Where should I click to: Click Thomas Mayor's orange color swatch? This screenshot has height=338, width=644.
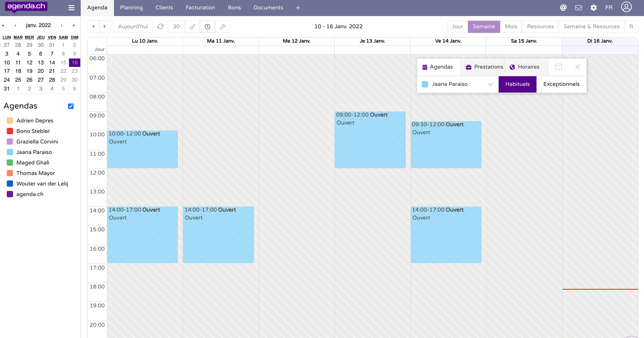click(10, 173)
